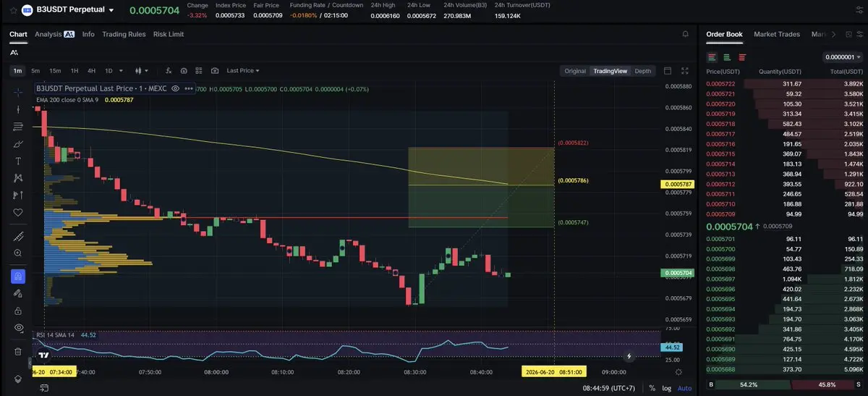This screenshot has height=396, width=868.
Task: Select the 5m timeframe
Action: tap(35, 71)
